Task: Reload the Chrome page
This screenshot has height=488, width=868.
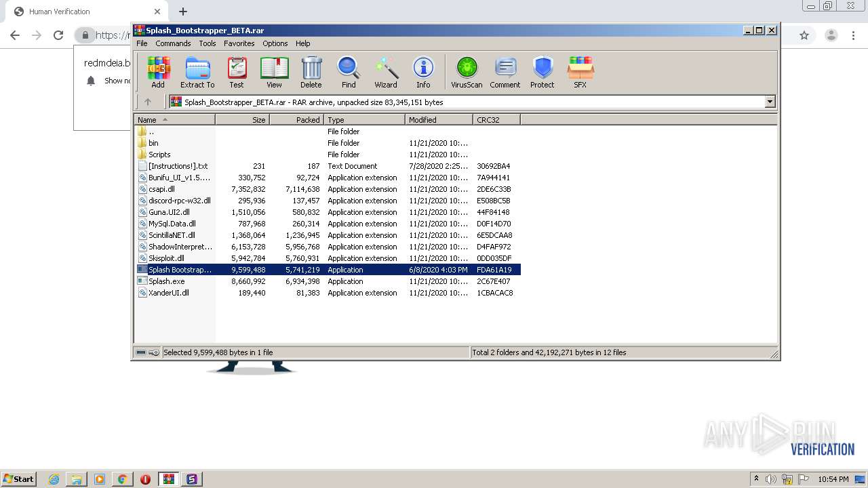Action: coord(58,35)
